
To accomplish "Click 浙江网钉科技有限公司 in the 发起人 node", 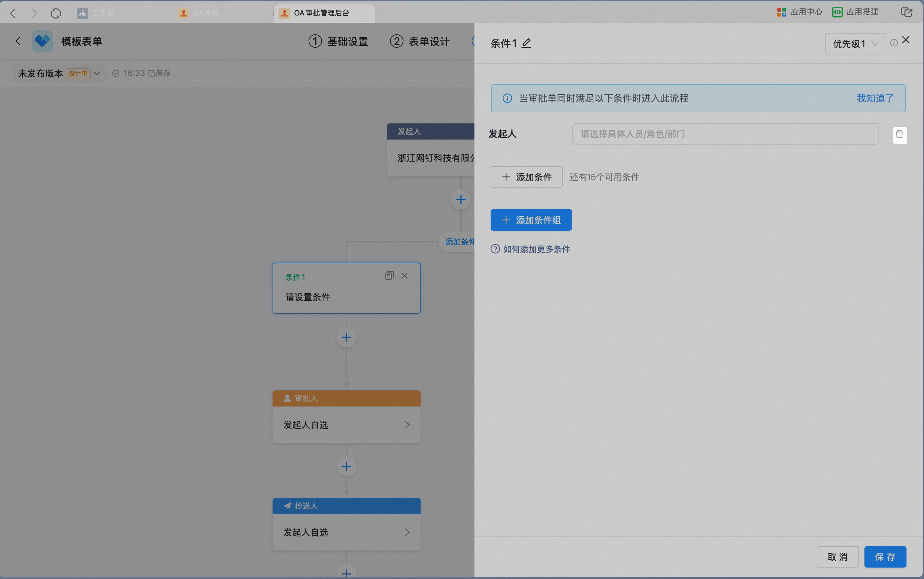I will coord(436,158).
